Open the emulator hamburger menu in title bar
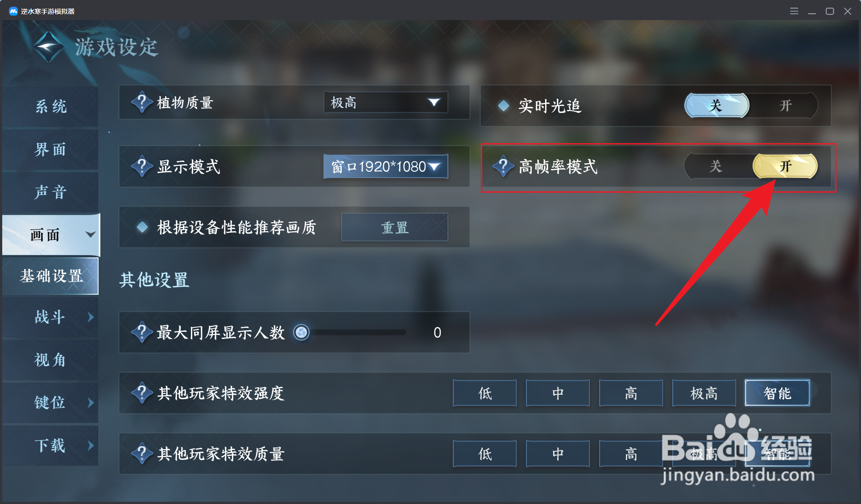 click(x=794, y=11)
